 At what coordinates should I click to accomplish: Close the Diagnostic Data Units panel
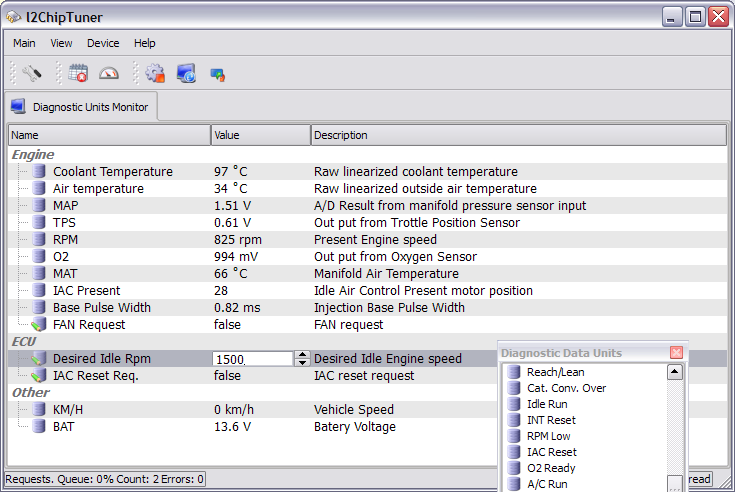pyautogui.click(x=676, y=352)
